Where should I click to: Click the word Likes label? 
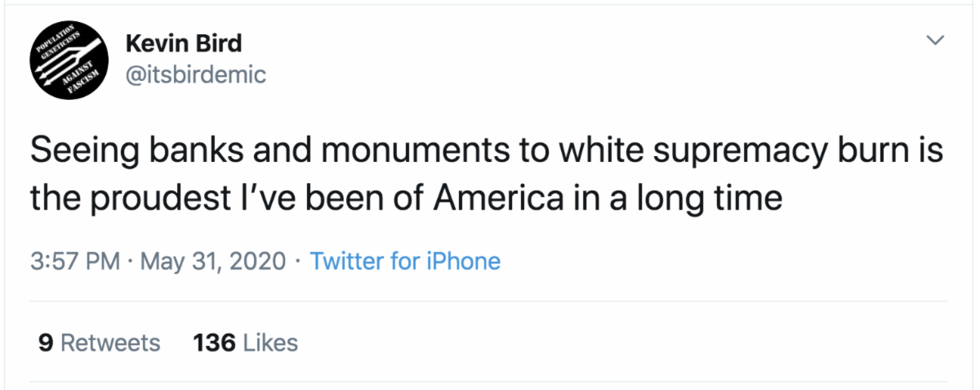pos(271,342)
